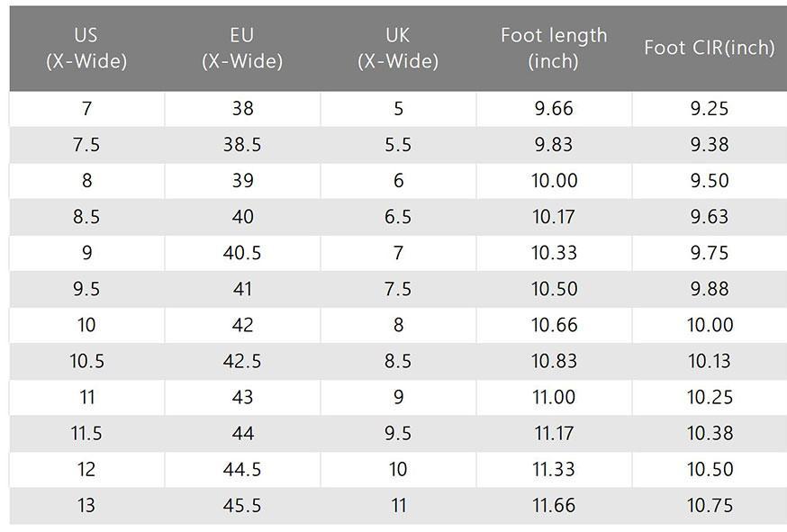
Task: Click the EU 40.5 cell
Action: 242,253
